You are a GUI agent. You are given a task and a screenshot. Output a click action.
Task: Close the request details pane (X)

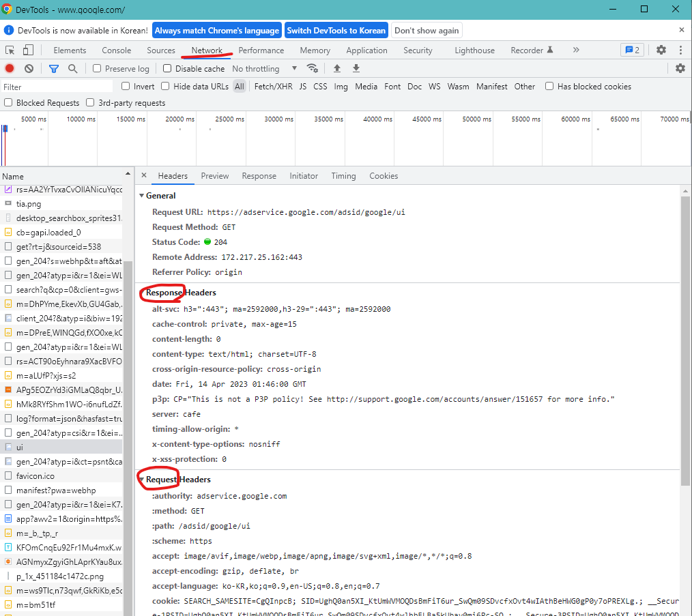point(144,175)
